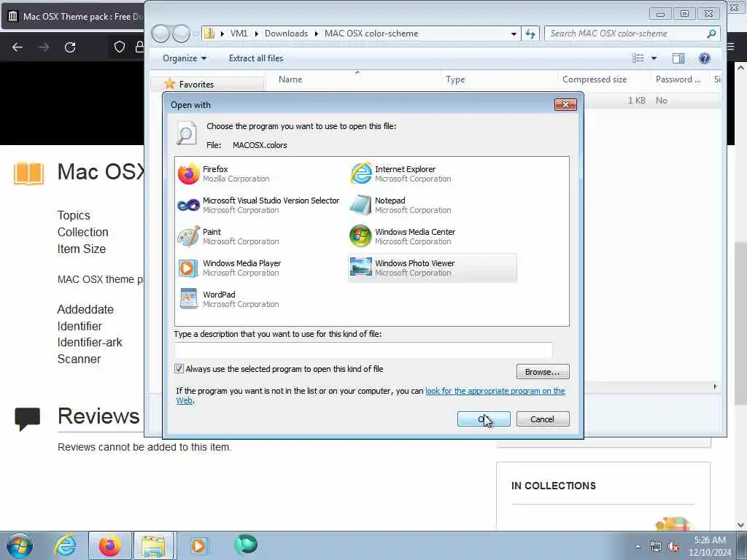Click Downloads in the address breadcrumb
Image resolution: width=747 pixels, height=560 pixels.
pos(286,34)
